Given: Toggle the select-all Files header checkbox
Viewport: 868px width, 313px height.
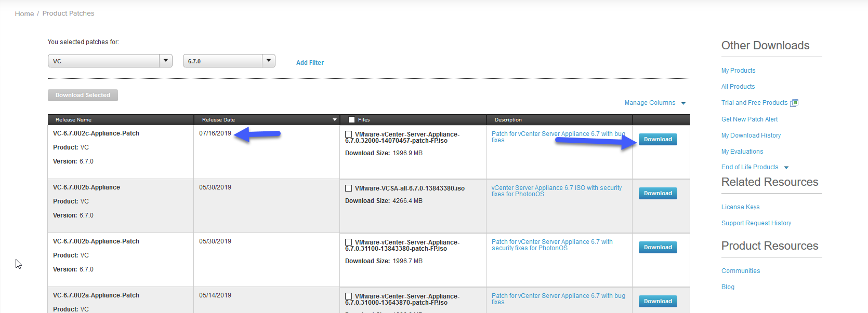Looking at the screenshot, I should tap(351, 119).
